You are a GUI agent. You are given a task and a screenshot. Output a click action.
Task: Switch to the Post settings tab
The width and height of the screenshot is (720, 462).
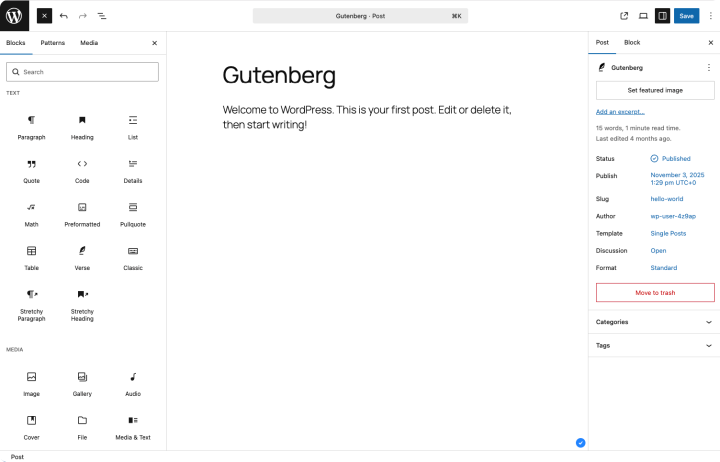[602, 42]
